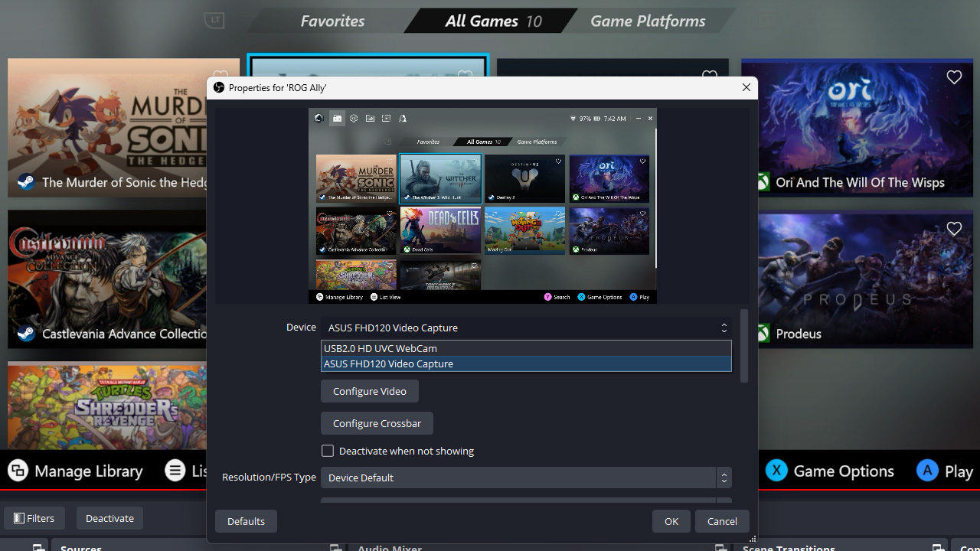The height and width of the screenshot is (551, 980).
Task: Close the Properties for 'ROG Ally' dialog
Action: (x=746, y=88)
